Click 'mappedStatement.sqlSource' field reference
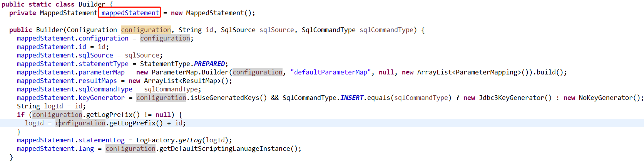The image size is (644, 162). coord(65,55)
